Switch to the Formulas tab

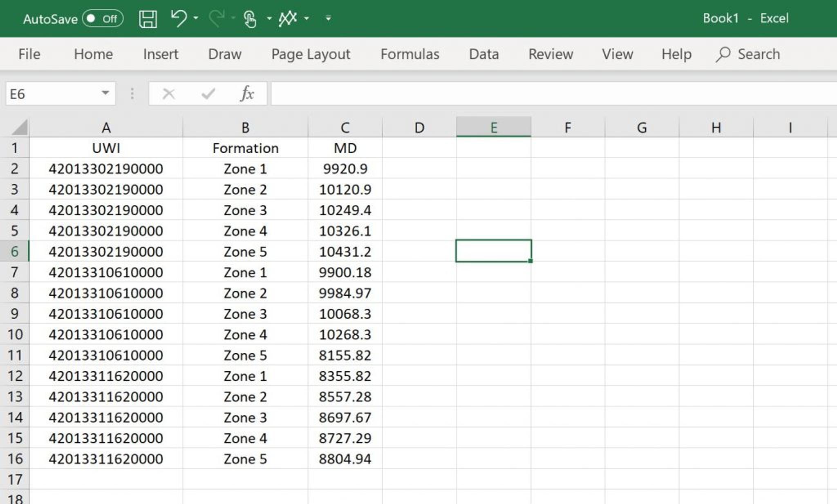click(410, 54)
